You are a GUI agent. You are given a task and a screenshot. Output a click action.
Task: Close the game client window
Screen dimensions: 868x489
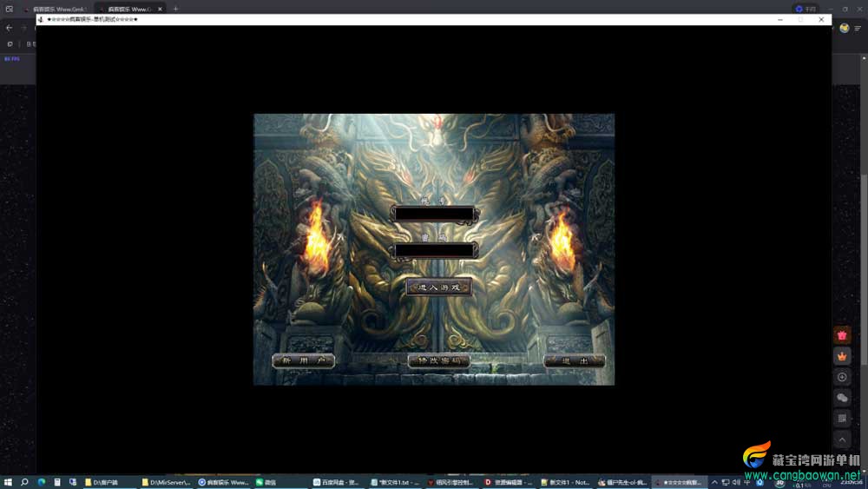tap(821, 19)
